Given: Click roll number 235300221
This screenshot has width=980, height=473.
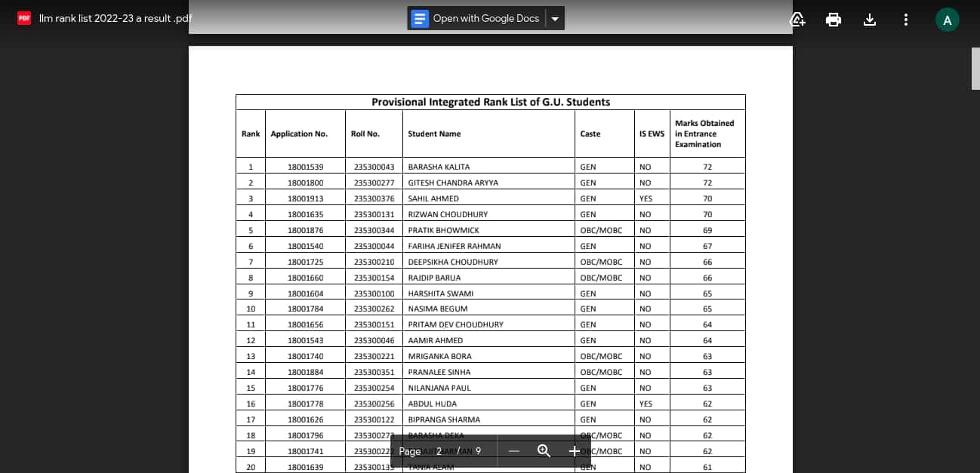Looking at the screenshot, I should (x=374, y=356).
